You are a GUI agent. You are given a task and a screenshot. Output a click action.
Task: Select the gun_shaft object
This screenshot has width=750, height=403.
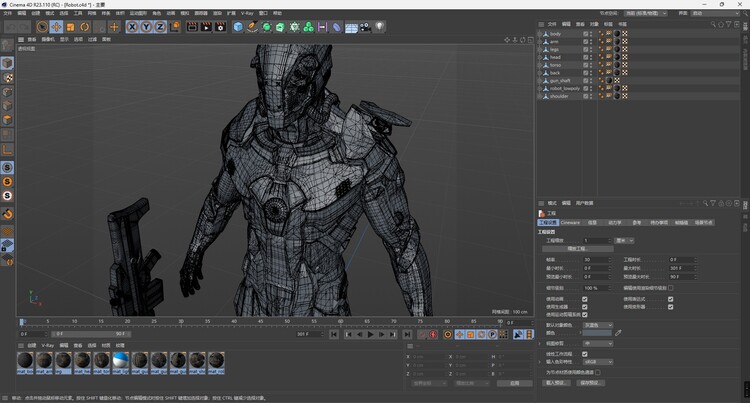click(x=560, y=81)
